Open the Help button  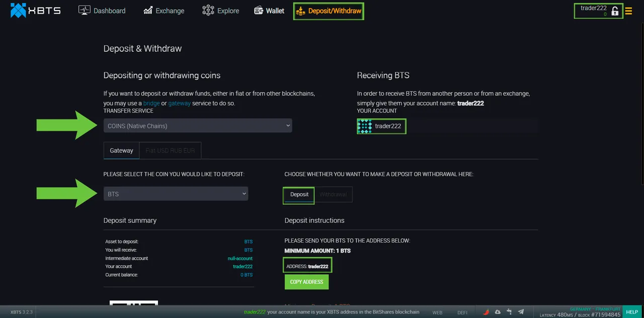click(x=632, y=312)
